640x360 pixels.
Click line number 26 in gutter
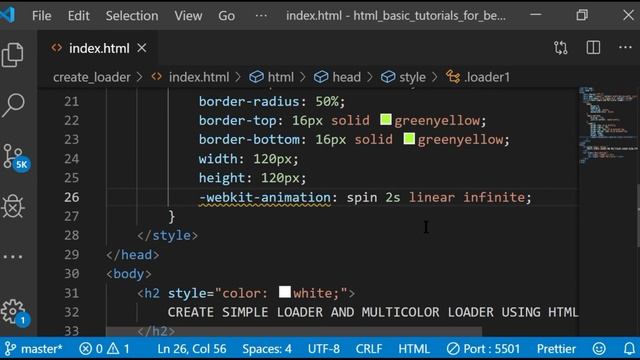pos(71,197)
